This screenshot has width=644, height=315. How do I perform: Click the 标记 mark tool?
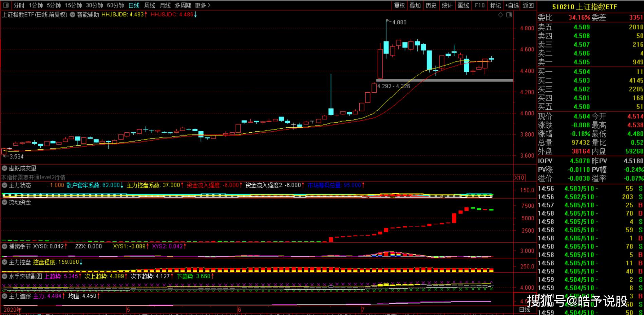[495, 5]
